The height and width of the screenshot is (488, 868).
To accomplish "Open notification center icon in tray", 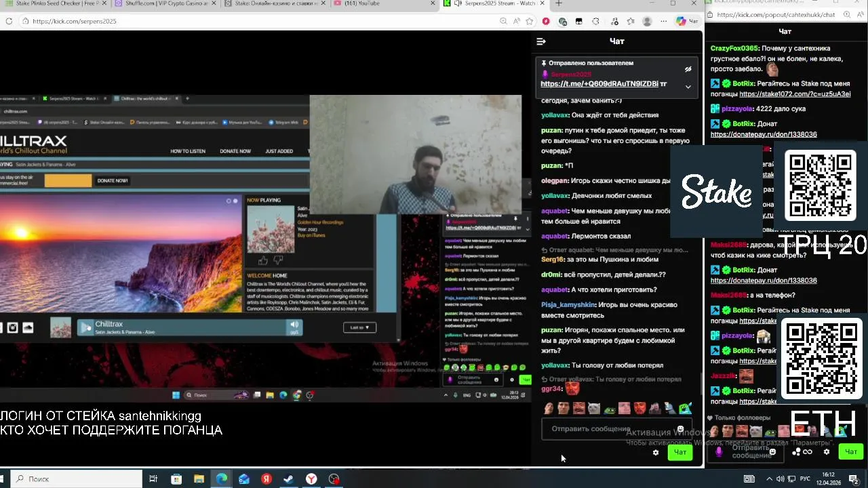I will click(854, 479).
